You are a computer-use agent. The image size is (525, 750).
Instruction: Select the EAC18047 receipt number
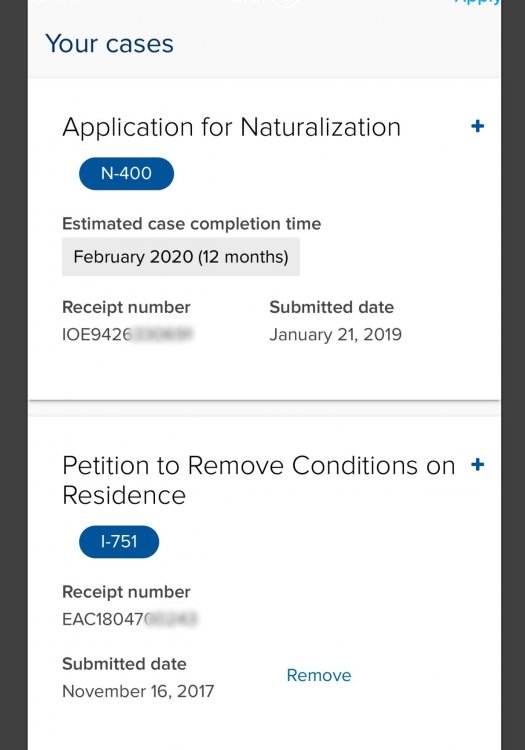[x=129, y=619]
